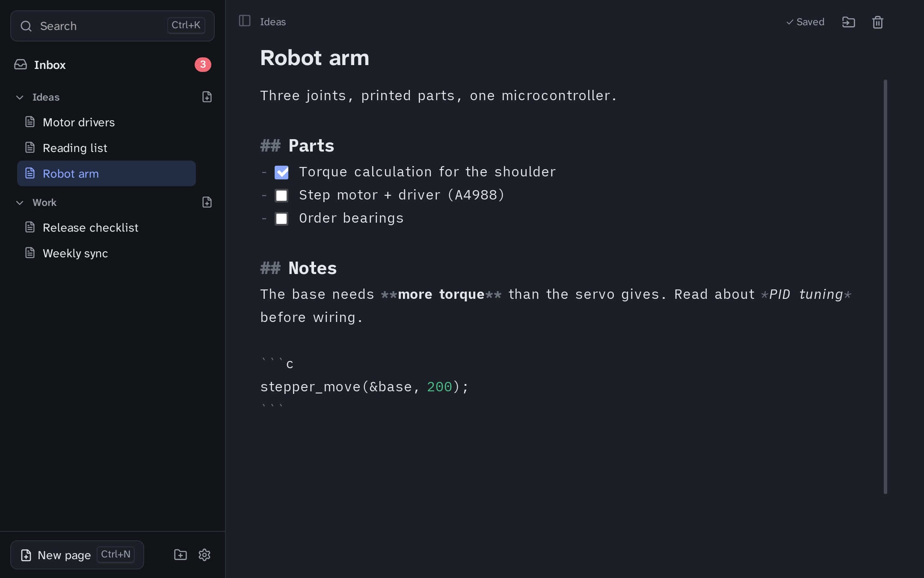Click the Saved status indicator

point(806,22)
